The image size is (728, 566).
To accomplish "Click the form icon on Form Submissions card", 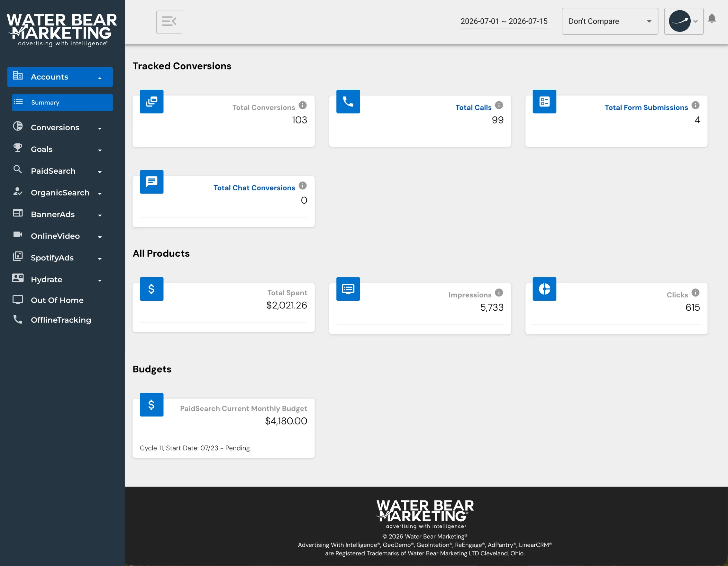I will tap(544, 102).
